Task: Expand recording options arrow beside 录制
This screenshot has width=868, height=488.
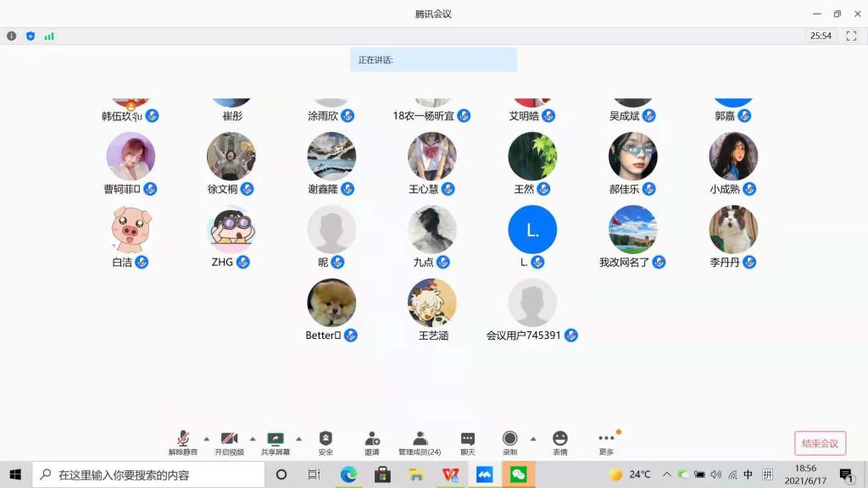Action: [533, 439]
